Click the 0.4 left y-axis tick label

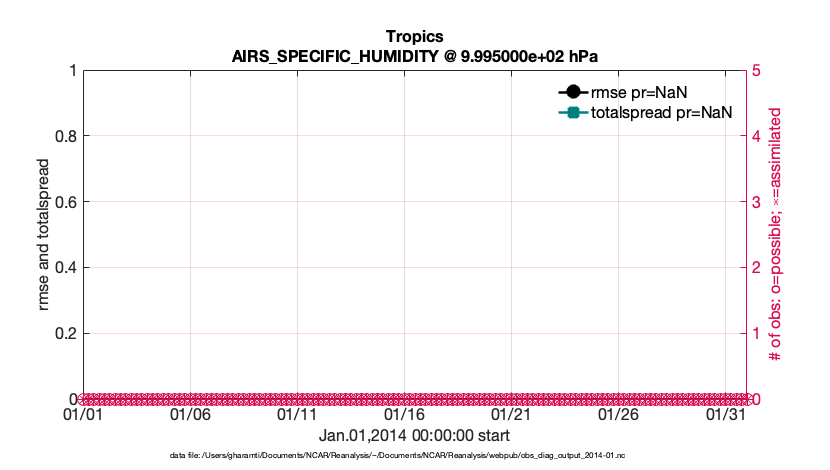(x=64, y=267)
